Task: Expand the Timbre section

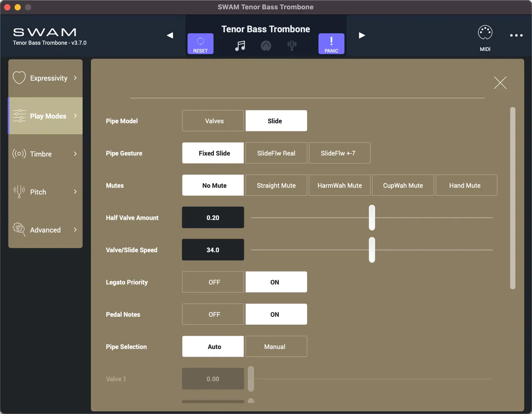Action: click(x=45, y=154)
